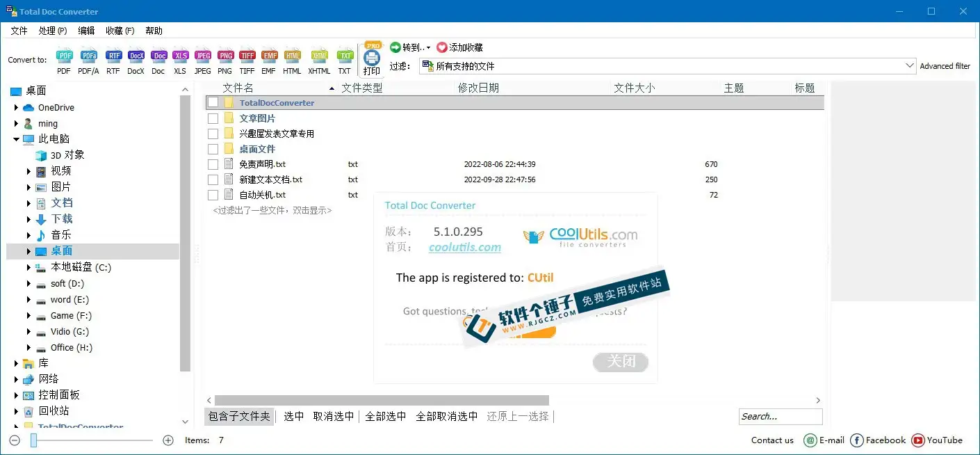The height and width of the screenshot is (455, 980).
Task: Open the 转到 green arrow button
Action: 395,47
